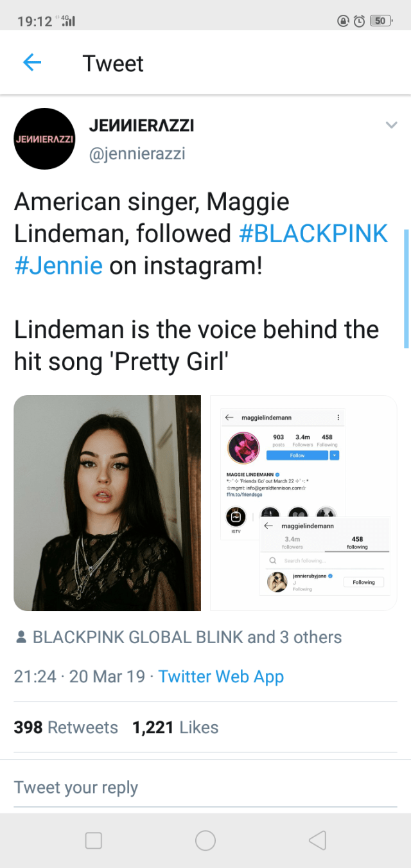View the Maggie Lindemann portrait photo
Image resolution: width=411 pixels, height=868 pixels.
107,502
